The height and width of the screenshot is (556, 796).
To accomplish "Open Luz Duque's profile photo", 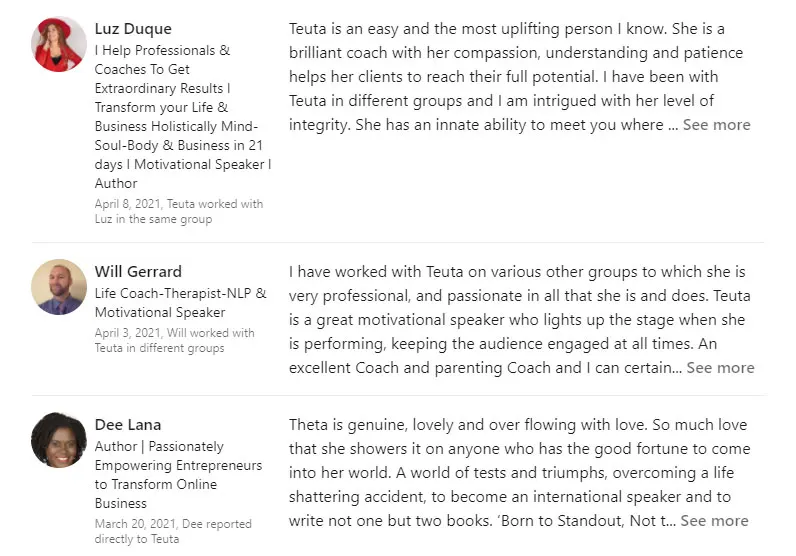I will tap(59, 44).
